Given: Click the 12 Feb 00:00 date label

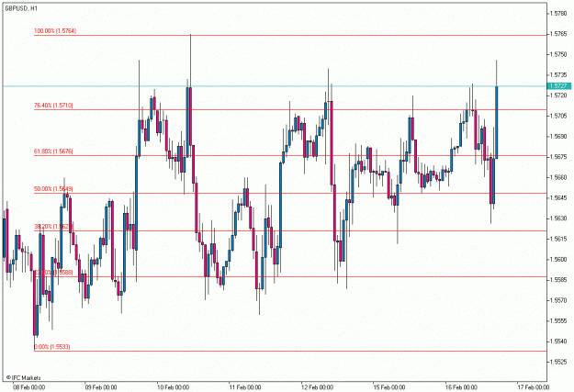Looking at the screenshot, I should tap(317, 387).
